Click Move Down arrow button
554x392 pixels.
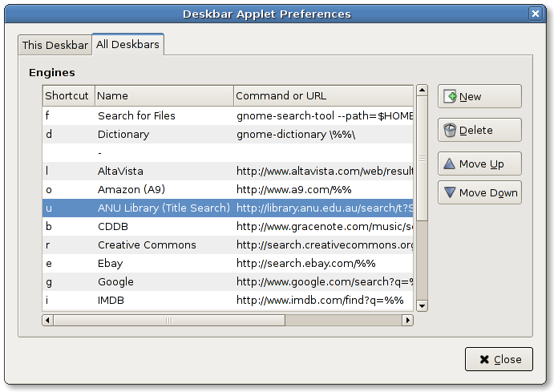point(479,192)
